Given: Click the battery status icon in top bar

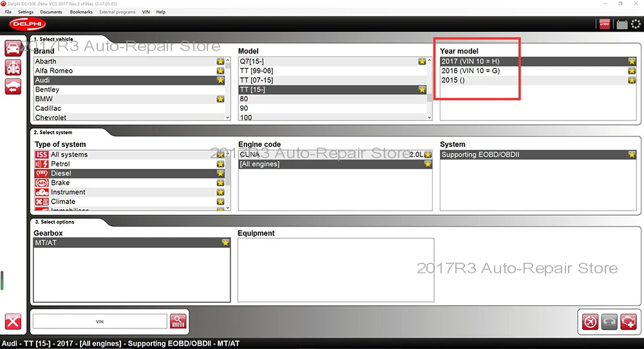Looking at the screenshot, I should (x=622, y=24).
